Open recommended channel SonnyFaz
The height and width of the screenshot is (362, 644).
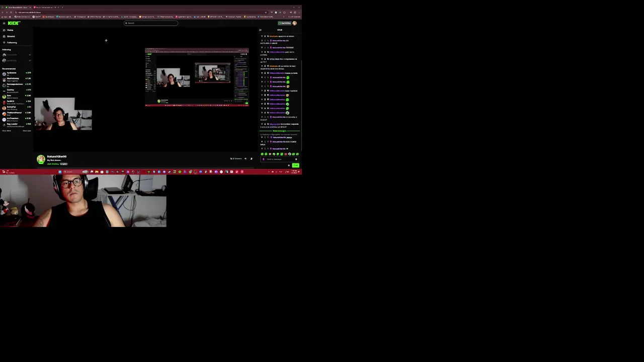click(x=16, y=108)
